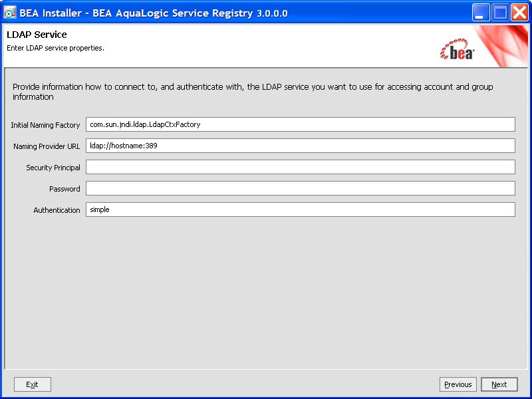Click the Security Principal label

pos(53,168)
